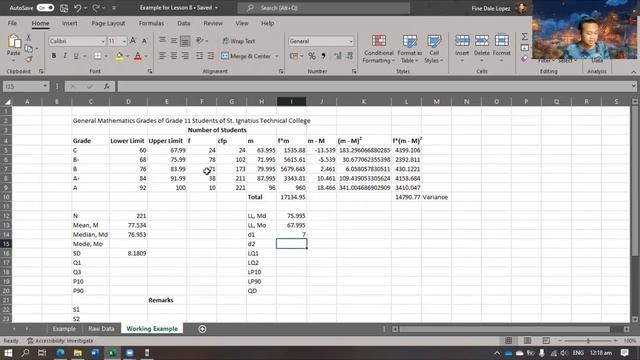Viewport: 640px width, 360px height.
Task: Collapse the ribbon with the arrow
Action: tap(633, 72)
